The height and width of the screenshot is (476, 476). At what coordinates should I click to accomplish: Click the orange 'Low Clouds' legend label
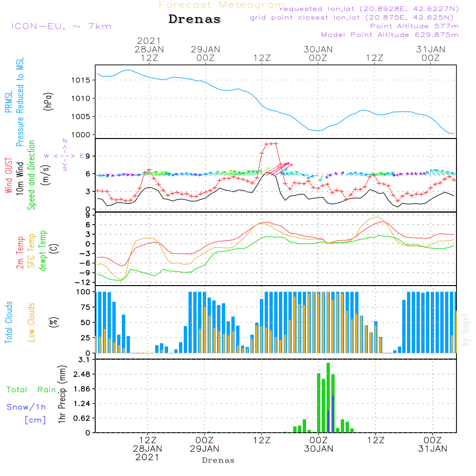[31, 322]
